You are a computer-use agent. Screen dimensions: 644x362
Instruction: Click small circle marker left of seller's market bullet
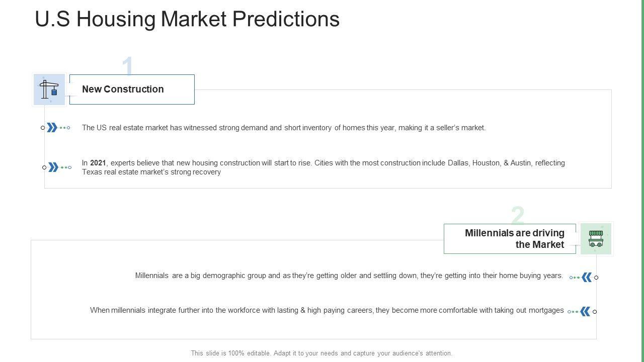(43, 128)
